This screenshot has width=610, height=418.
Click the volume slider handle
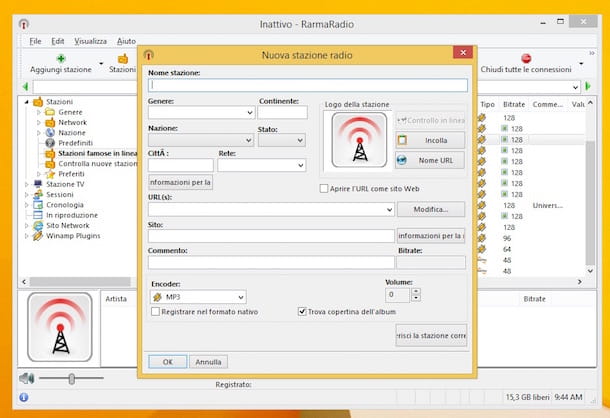pos(72,378)
